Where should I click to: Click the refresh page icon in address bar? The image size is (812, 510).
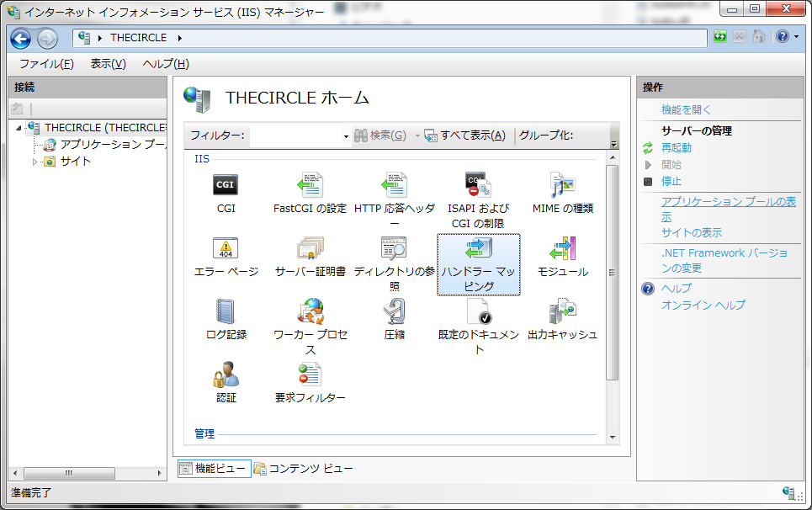pos(719,37)
